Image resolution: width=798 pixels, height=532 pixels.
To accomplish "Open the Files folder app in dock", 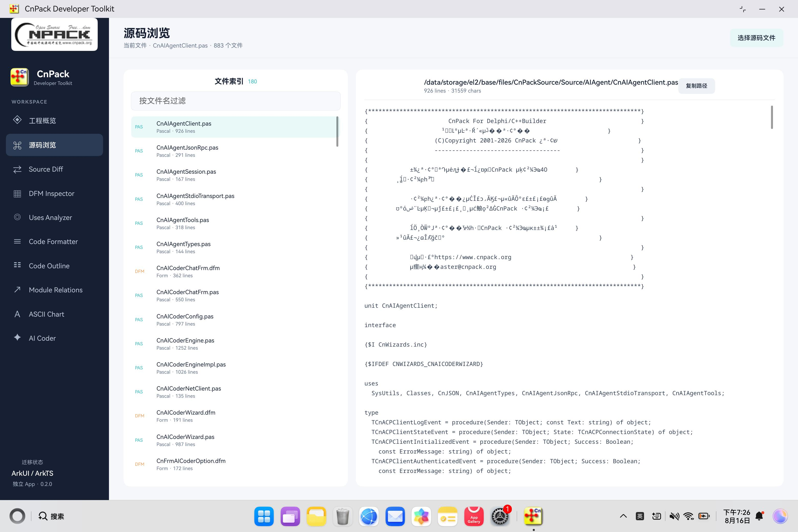I will pos(316,516).
